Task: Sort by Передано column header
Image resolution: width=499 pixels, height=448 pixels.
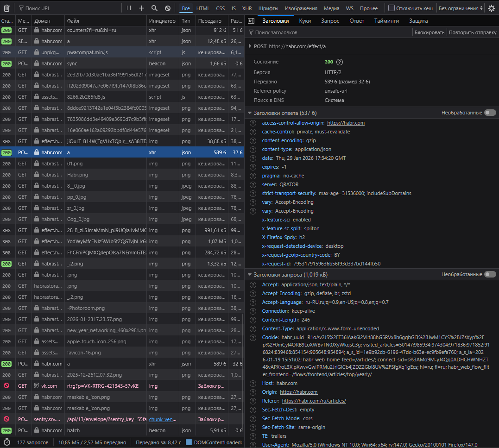Action: pos(212,21)
